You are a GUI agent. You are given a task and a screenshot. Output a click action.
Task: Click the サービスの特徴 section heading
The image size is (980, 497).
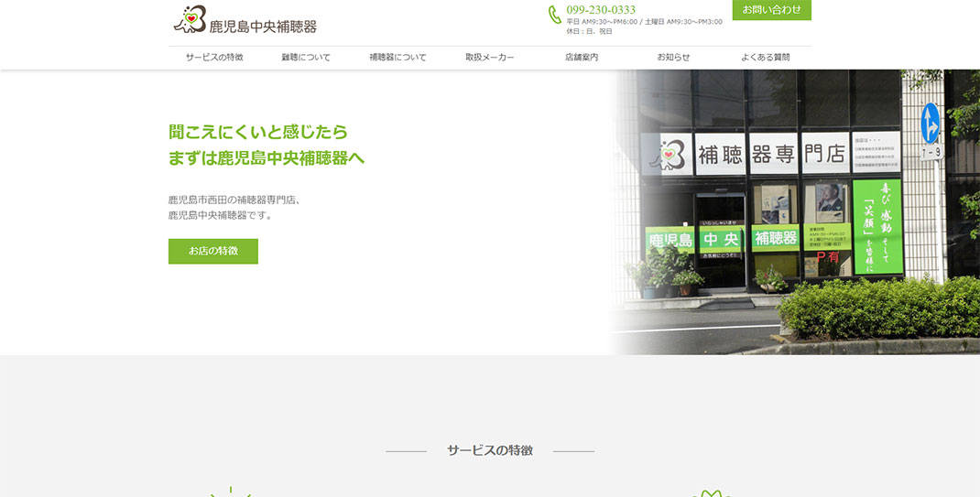pos(489,450)
